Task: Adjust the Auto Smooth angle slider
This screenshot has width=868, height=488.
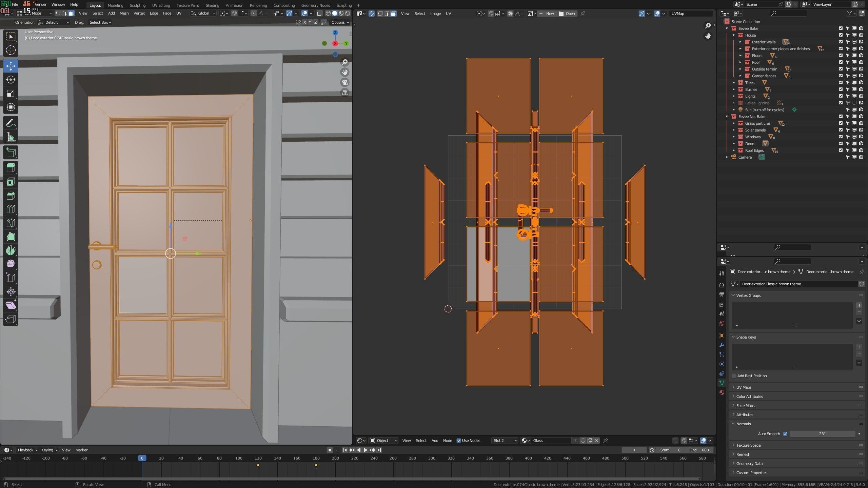Action: (x=822, y=434)
